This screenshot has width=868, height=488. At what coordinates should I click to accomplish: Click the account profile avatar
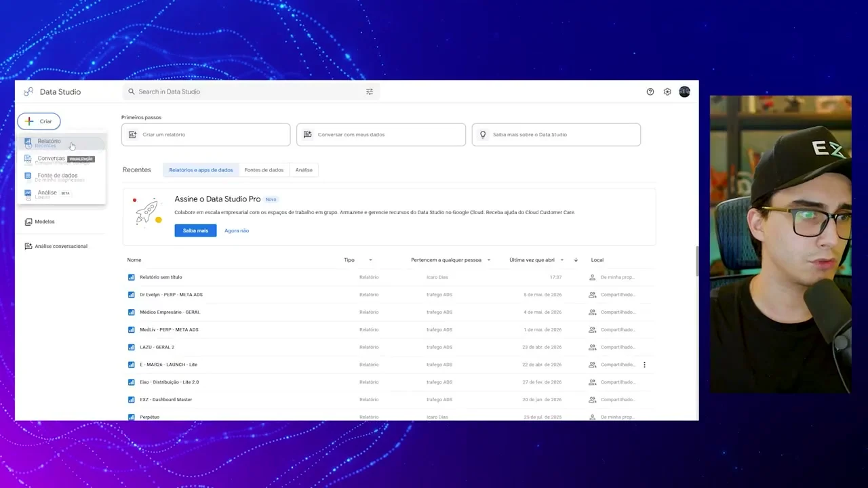684,91
